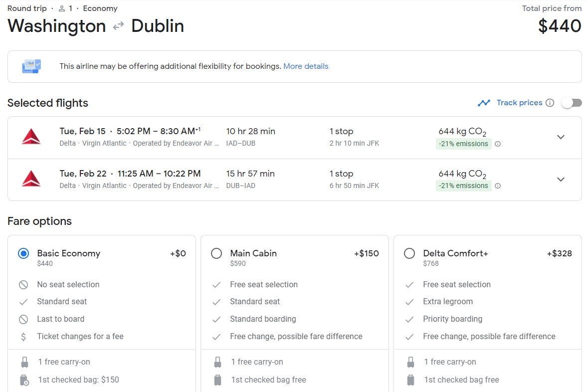Click the Main Cabin title
Viewport: 587px width, 392px height.
coord(253,253)
